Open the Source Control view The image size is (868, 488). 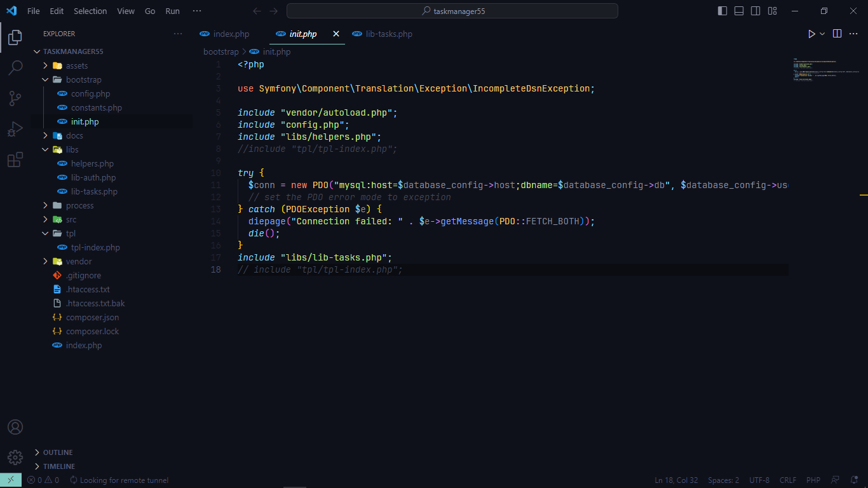coord(15,98)
